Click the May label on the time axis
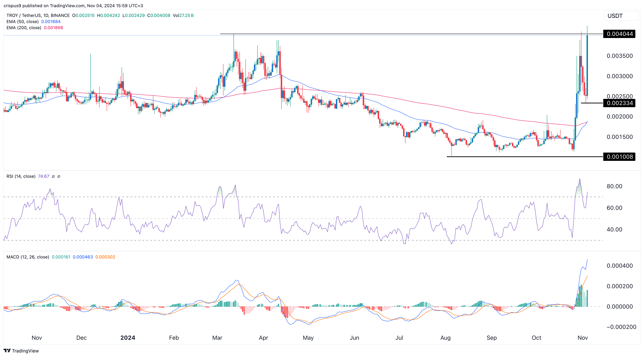This screenshot has height=357, width=644. pyautogui.click(x=308, y=338)
